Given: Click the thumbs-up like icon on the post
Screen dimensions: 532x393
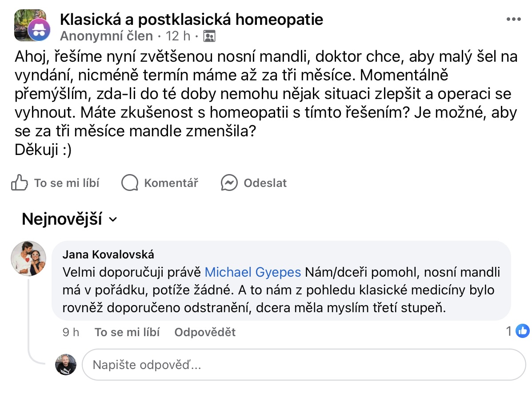Looking at the screenshot, I should (x=20, y=183).
